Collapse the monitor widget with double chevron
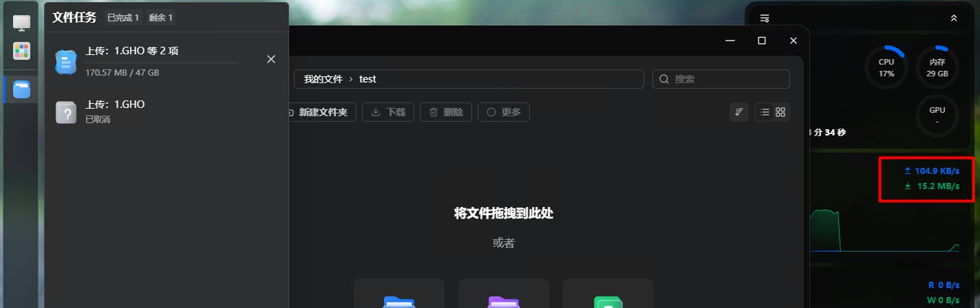Viewport: 980px width, 308px height. pos(953,18)
